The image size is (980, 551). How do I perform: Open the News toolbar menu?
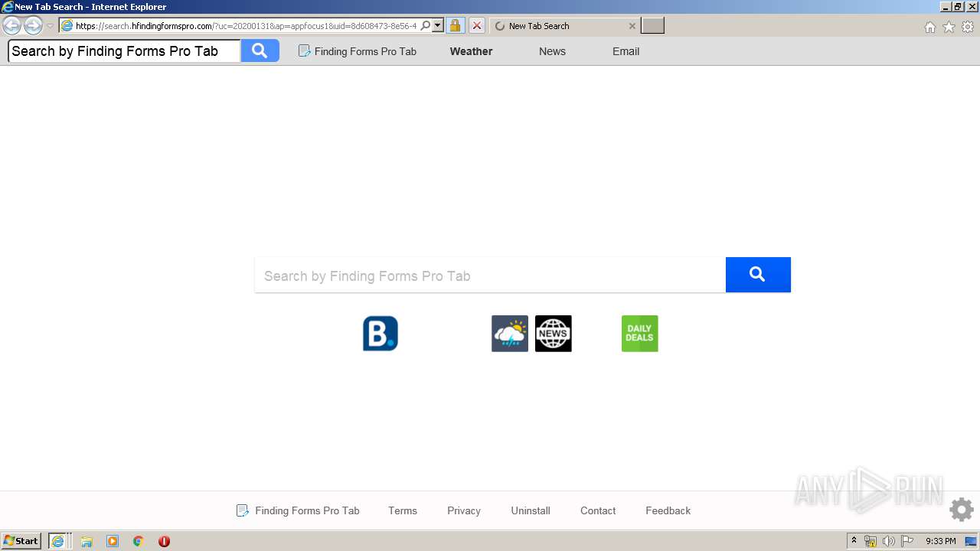tap(552, 51)
